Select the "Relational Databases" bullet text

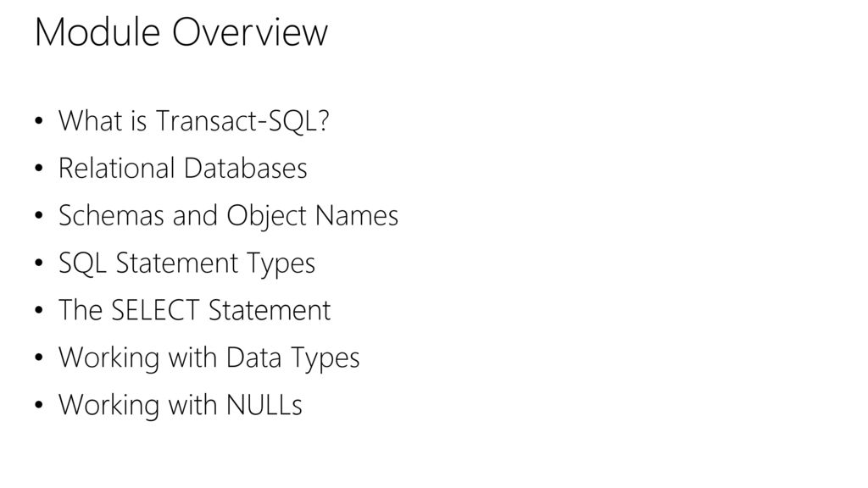(x=183, y=168)
